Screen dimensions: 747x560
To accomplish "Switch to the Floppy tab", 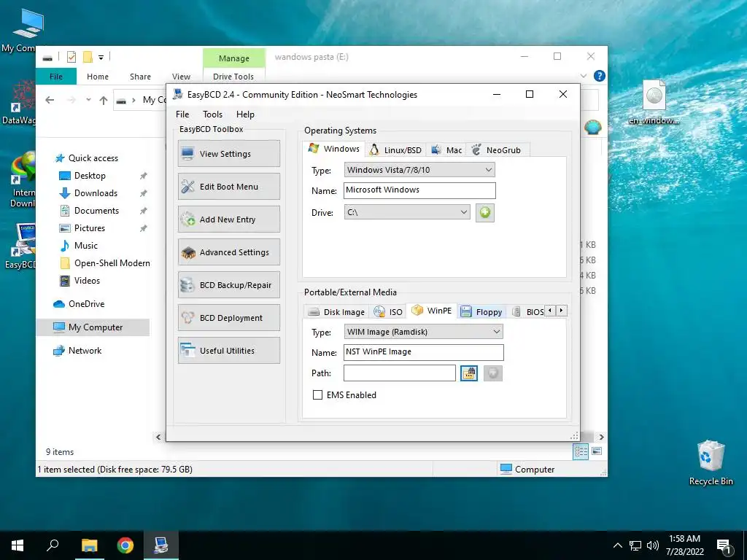I will click(x=481, y=312).
